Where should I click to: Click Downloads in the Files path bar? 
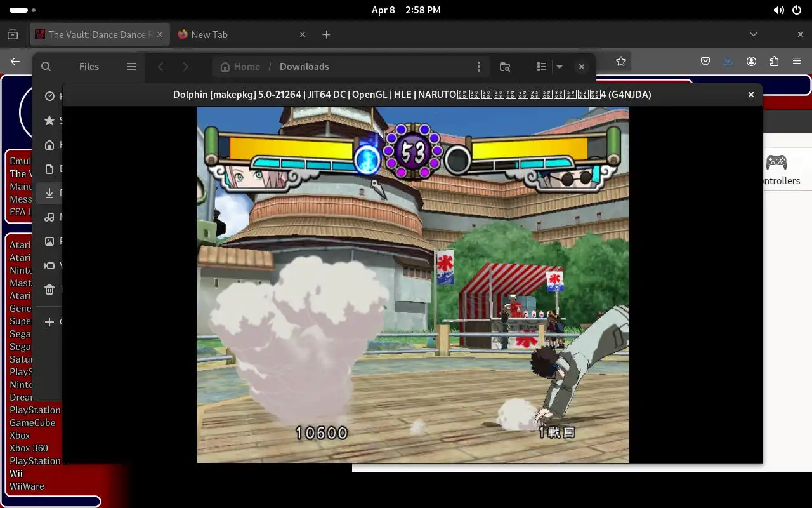(304, 67)
